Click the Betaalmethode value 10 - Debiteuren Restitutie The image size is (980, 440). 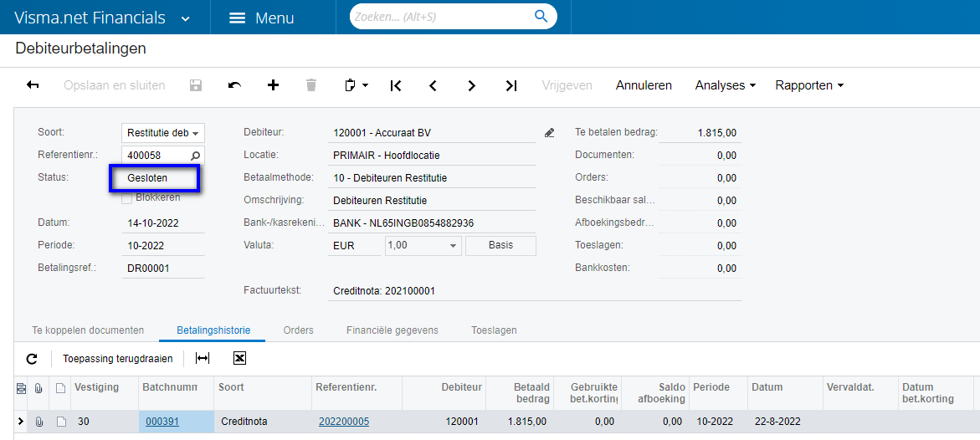(x=390, y=178)
